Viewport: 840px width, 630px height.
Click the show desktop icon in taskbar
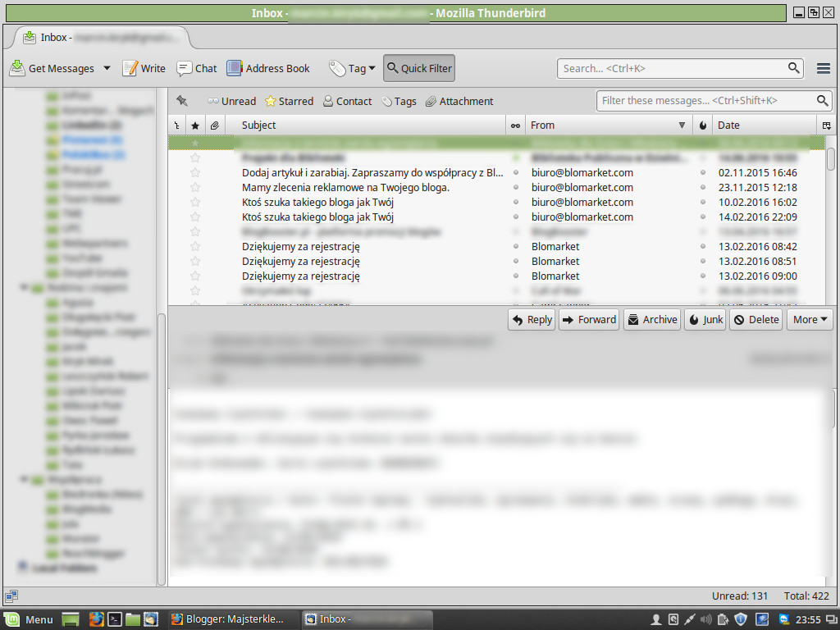tap(71, 619)
